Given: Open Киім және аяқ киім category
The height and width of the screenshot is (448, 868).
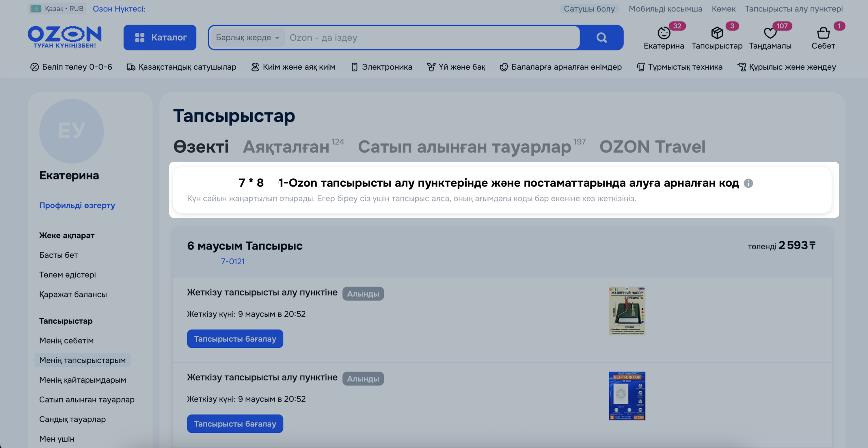Looking at the screenshot, I should [293, 67].
